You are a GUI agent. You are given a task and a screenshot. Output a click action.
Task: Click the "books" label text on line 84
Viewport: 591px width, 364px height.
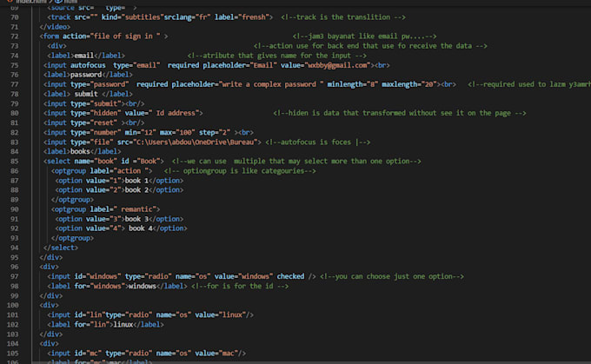pos(80,151)
